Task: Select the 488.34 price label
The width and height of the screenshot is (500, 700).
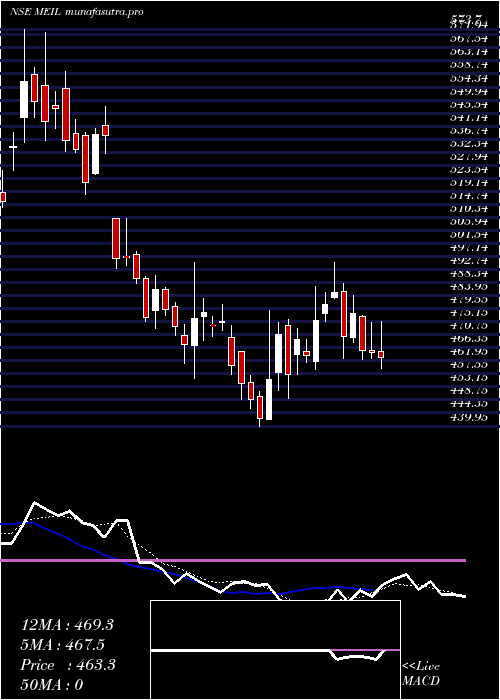Action: [469, 274]
